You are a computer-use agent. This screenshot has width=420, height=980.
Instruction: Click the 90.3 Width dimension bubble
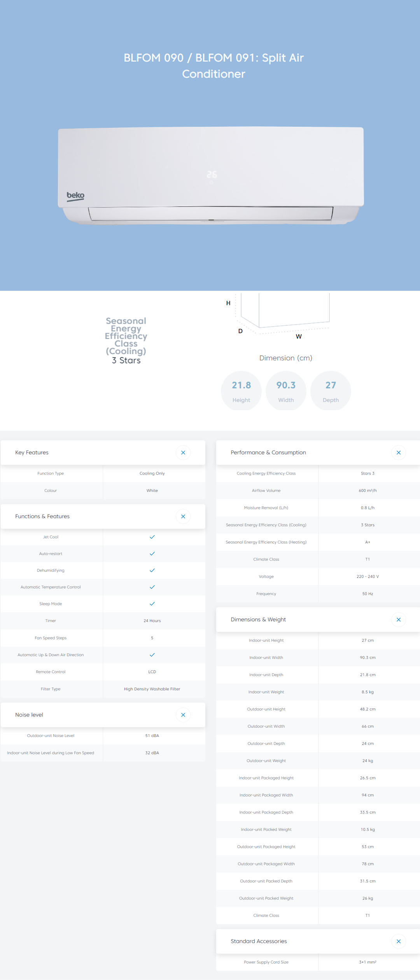click(x=286, y=391)
